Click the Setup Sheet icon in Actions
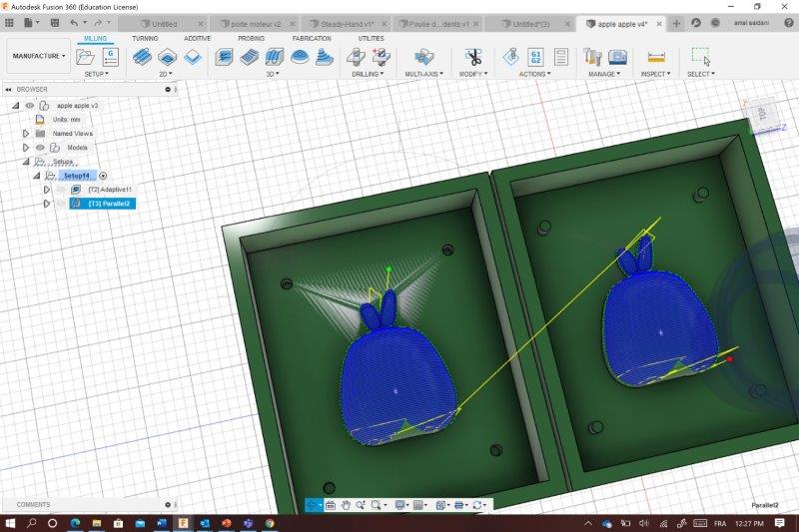 pos(561,57)
